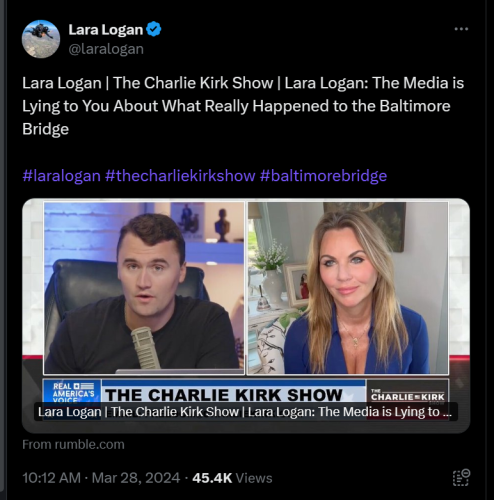This screenshot has width=494, height=500.
Task: Follow the #laralogan hashtag
Action: pyautogui.click(x=61, y=176)
